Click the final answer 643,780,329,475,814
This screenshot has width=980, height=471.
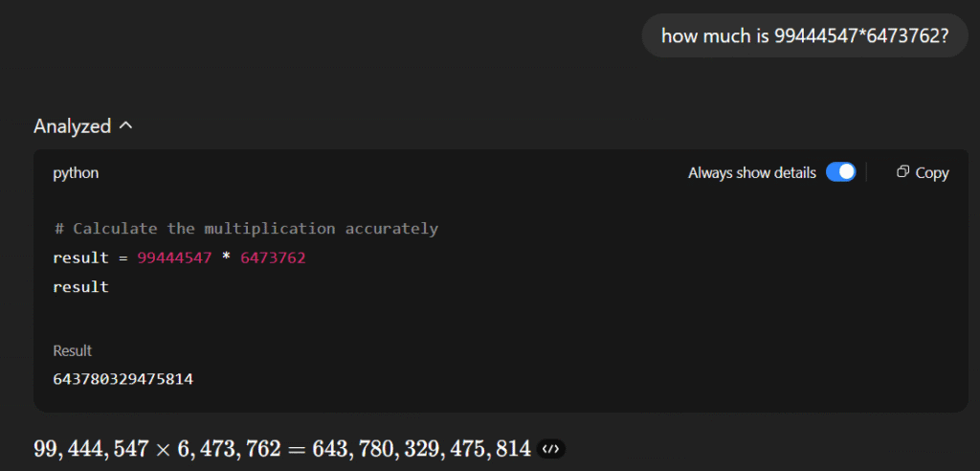tap(421, 449)
